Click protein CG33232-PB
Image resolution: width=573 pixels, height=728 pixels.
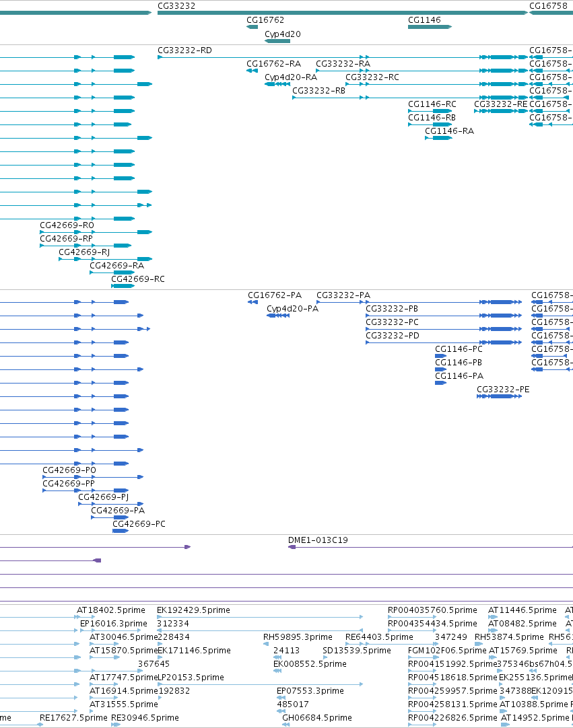click(x=444, y=316)
